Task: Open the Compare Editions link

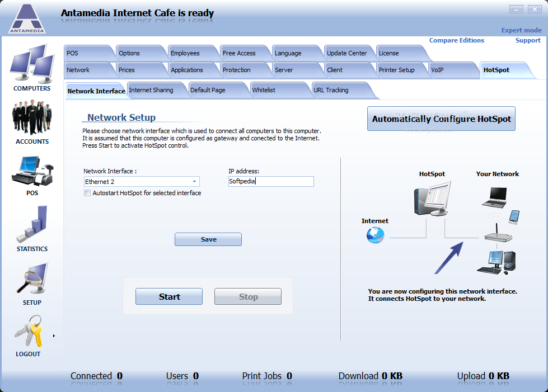Action: [457, 40]
